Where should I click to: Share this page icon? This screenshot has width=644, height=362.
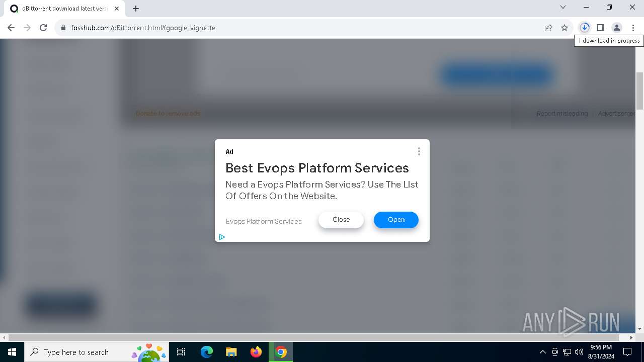(548, 28)
